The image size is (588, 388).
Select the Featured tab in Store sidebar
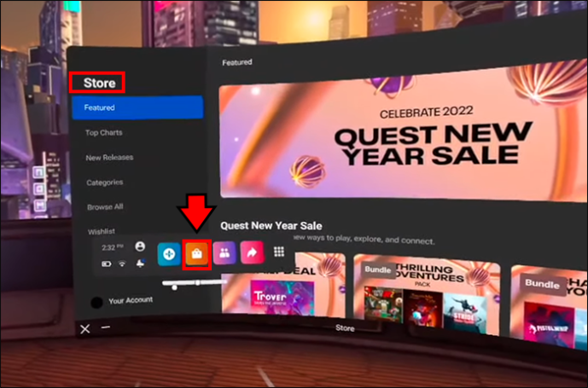click(x=137, y=107)
